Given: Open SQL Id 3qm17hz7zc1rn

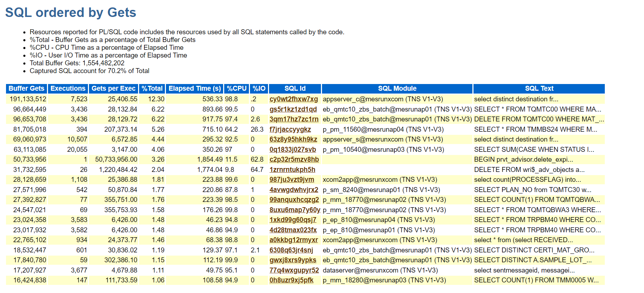Looking at the screenshot, I should (294, 119).
